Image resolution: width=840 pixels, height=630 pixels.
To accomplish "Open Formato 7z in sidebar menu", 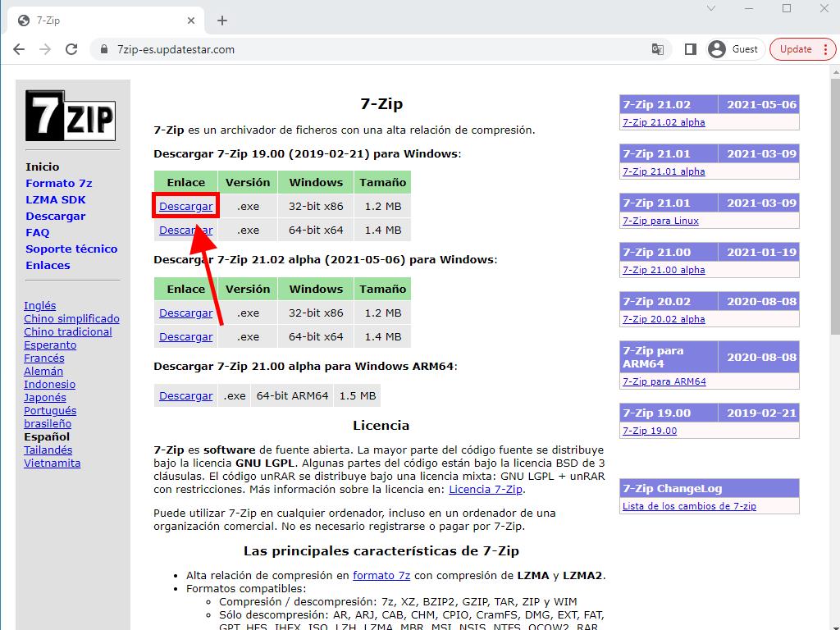I will [58, 183].
